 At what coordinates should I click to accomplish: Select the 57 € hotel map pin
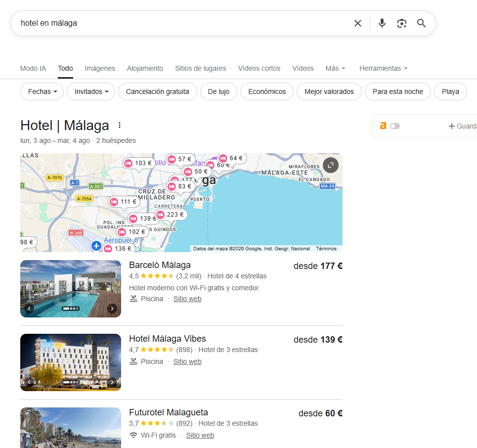click(x=180, y=159)
